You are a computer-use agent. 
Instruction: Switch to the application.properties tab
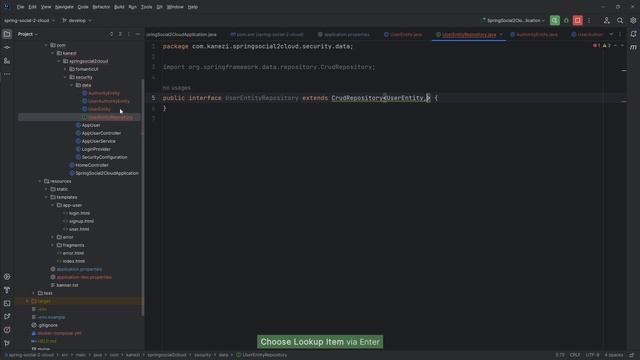[344, 35]
